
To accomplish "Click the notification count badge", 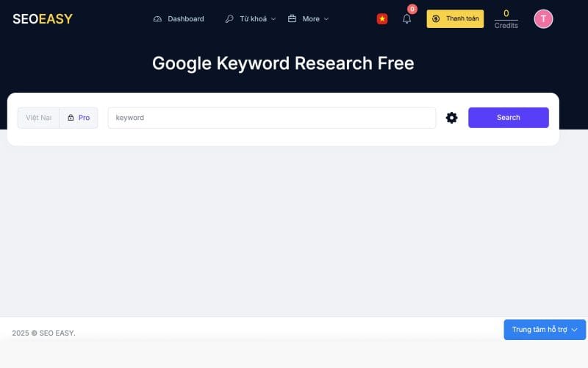I will pos(412,9).
